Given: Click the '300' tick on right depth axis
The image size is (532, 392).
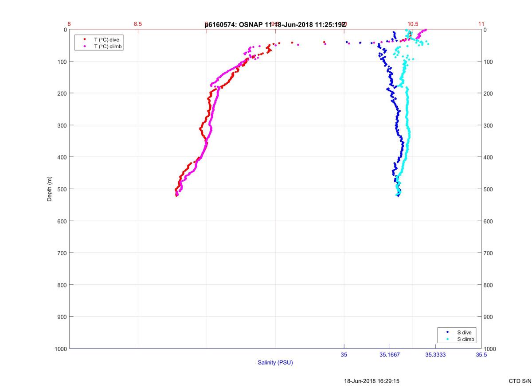Looking at the screenshot, I should [x=489, y=125].
